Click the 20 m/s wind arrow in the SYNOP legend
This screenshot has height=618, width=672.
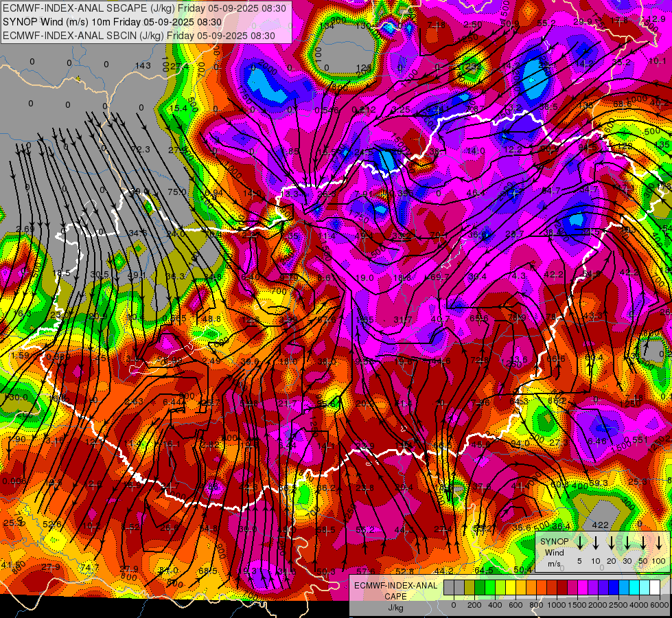[612, 542]
